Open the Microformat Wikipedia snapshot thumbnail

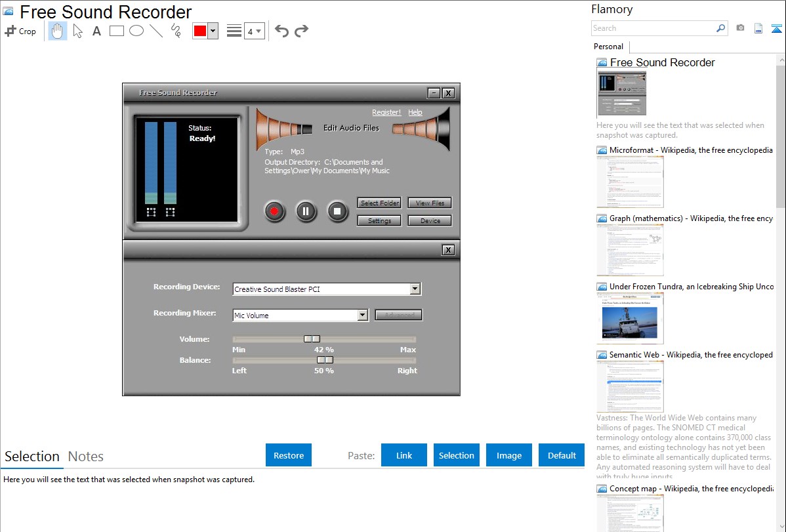pos(630,182)
